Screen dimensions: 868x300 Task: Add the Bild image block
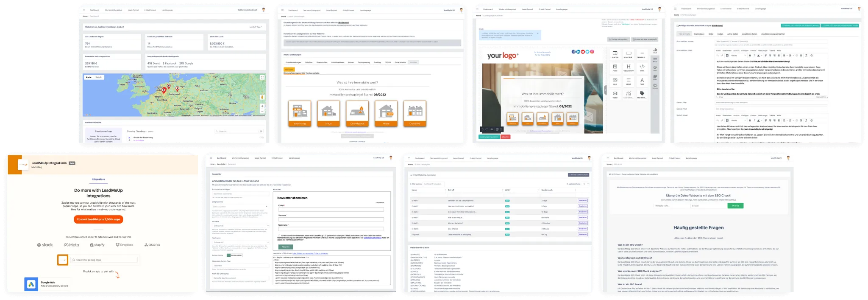point(615,81)
